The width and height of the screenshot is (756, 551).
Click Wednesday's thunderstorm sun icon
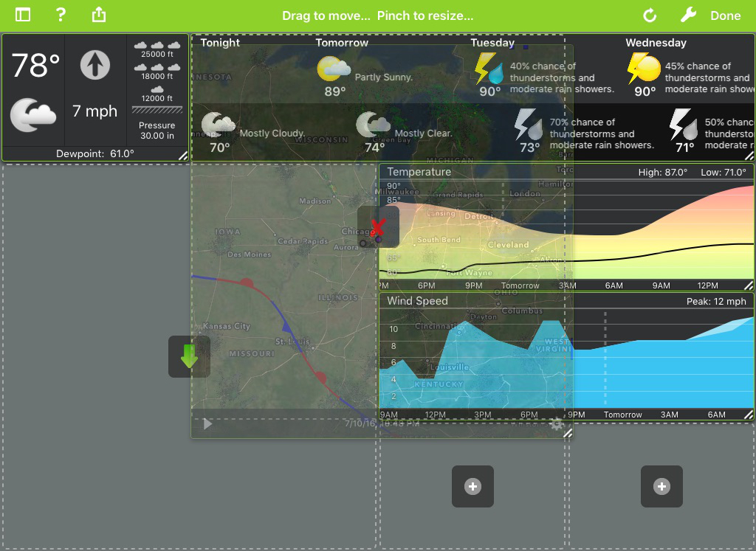[644, 69]
